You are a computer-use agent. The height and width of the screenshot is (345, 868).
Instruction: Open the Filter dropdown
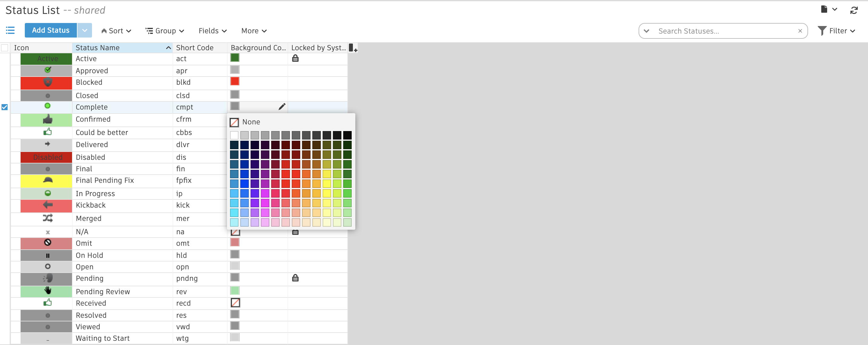(837, 30)
